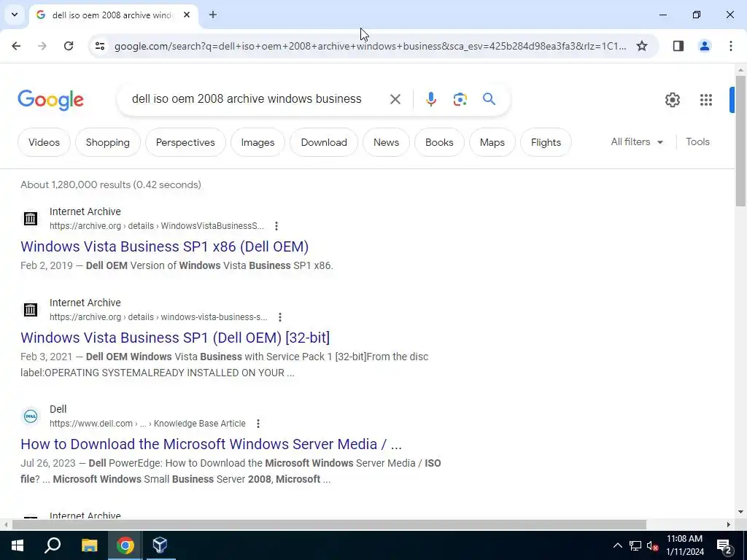This screenshot has height=560, width=747.
Task: Open the muted volume tray icon
Action: click(x=652, y=545)
